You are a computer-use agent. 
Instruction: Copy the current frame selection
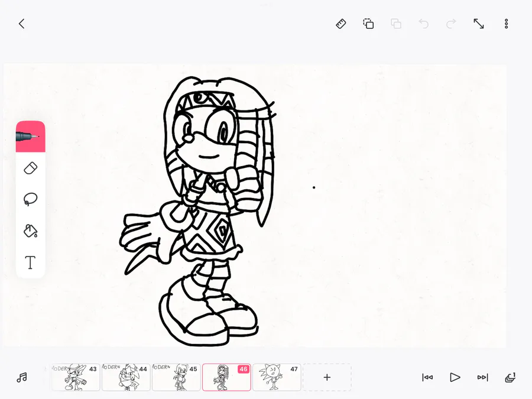click(x=368, y=24)
